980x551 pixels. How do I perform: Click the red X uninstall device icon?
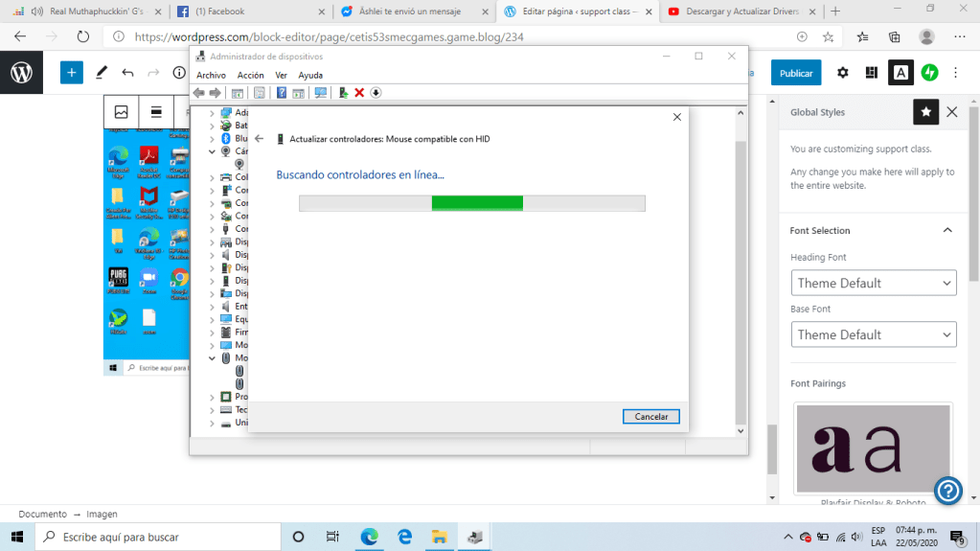pyautogui.click(x=359, y=93)
